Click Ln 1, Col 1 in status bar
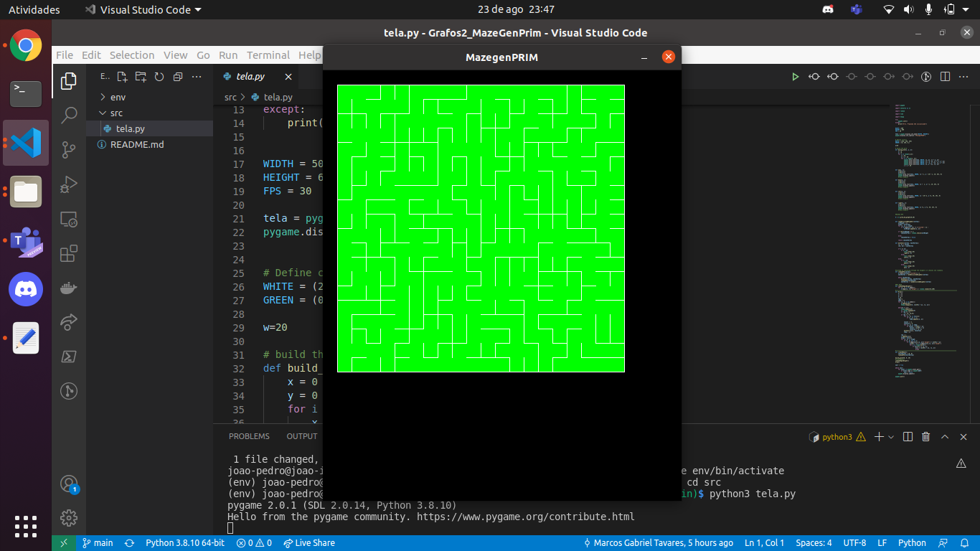 point(764,543)
